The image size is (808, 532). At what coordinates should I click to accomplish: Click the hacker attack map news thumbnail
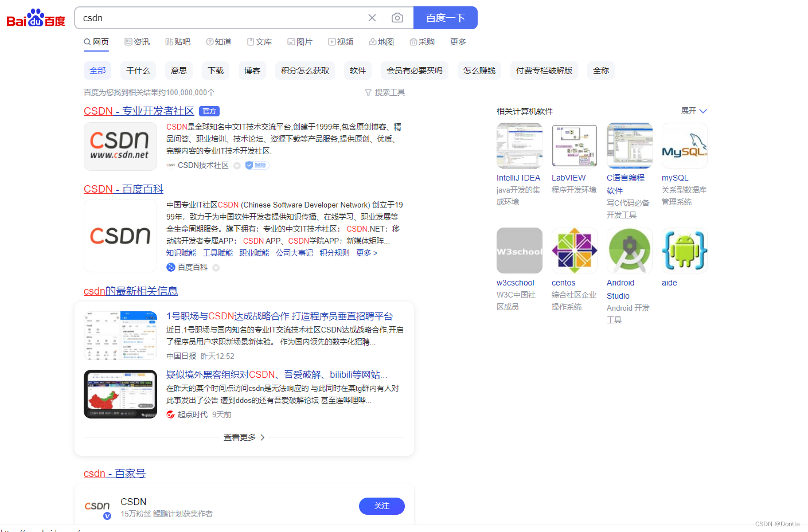(120, 394)
